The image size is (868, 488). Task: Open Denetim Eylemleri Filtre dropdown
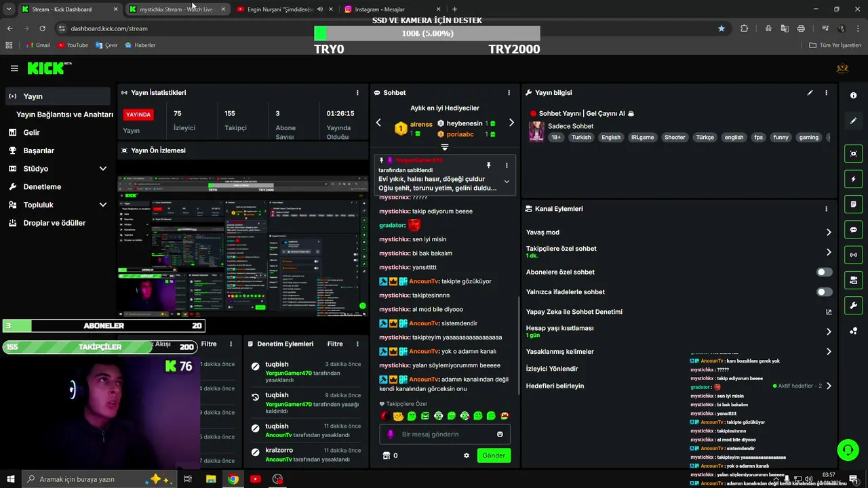(335, 344)
